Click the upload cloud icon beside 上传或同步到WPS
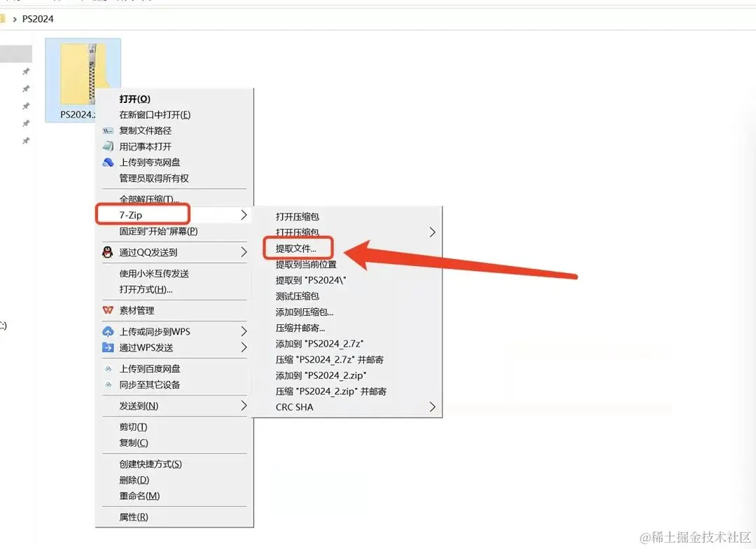Image resolution: width=756 pixels, height=549 pixels. (x=106, y=331)
